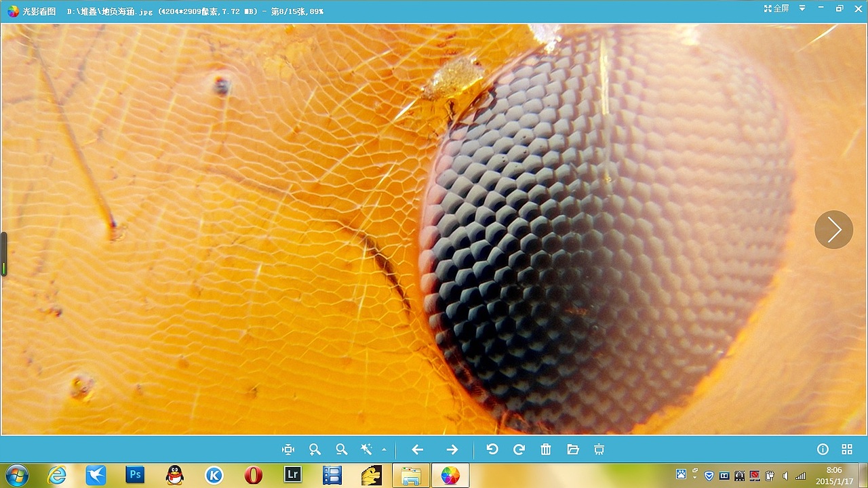The width and height of the screenshot is (868, 488).
Task: Open Internet Explorer from taskbar
Action: pos(57,475)
